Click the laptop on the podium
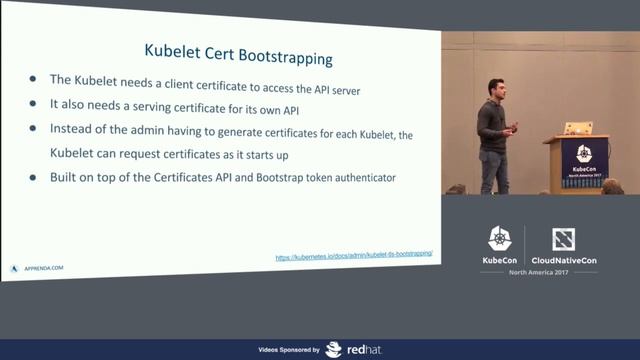 (x=578, y=128)
